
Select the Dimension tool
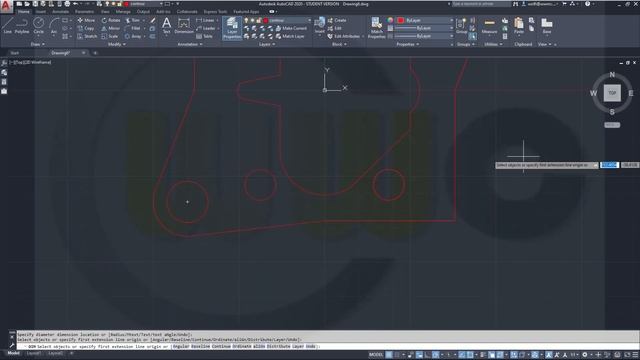coord(184,25)
